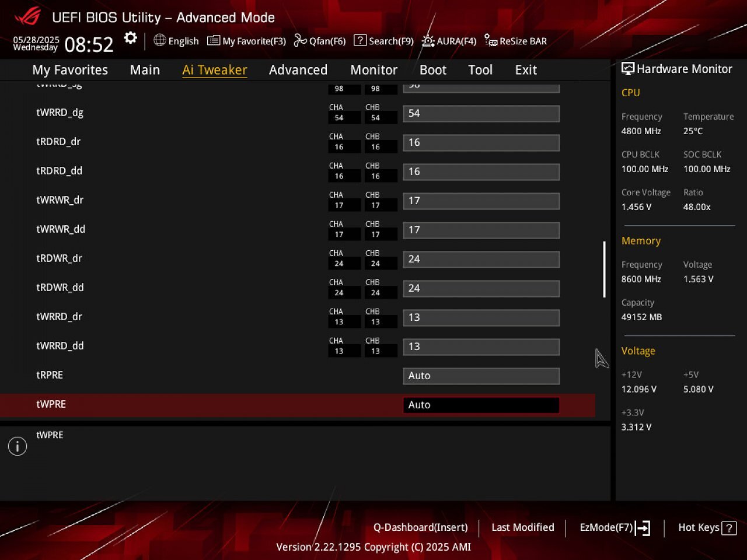Select the tRPRE Auto field

coord(481,376)
